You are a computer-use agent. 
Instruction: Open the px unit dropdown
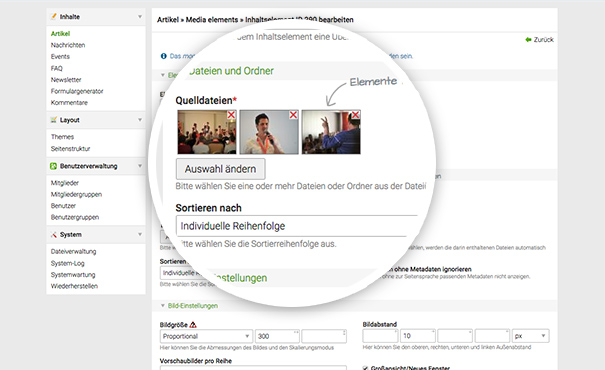(x=531, y=336)
